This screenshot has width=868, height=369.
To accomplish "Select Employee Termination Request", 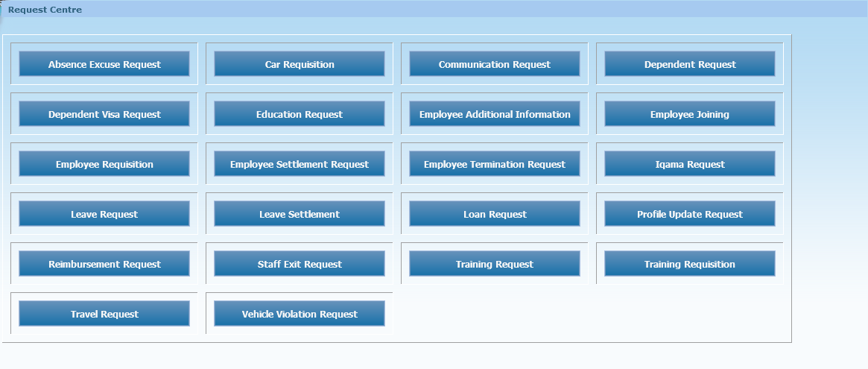I will [x=495, y=164].
